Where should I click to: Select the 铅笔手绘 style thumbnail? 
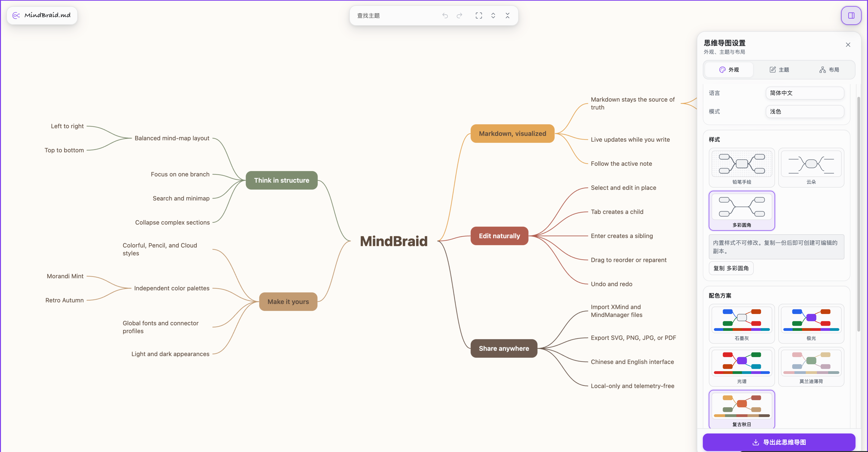tap(742, 168)
